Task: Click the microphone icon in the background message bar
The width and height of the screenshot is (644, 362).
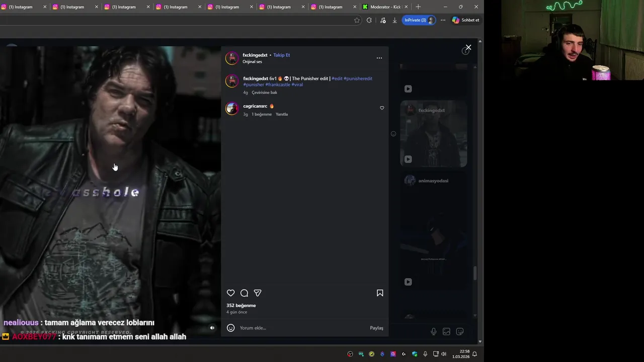Action: pyautogui.click(x=433, y=331)
